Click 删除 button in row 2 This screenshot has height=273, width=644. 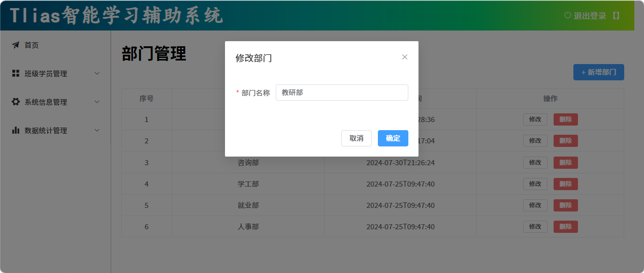566,141
